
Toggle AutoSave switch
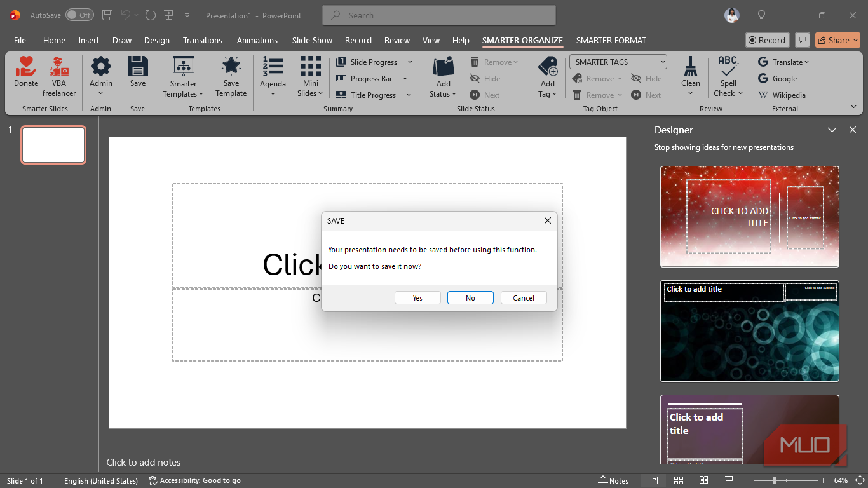(x=79, y=15)
